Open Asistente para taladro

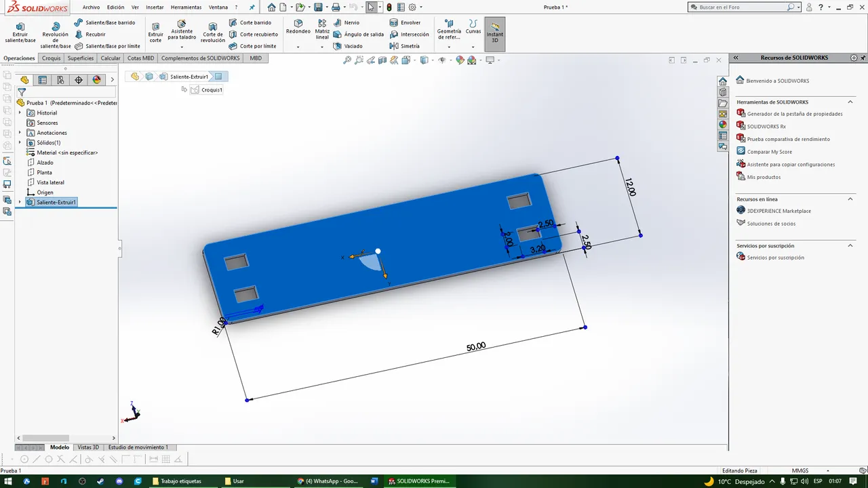point(182,31)
